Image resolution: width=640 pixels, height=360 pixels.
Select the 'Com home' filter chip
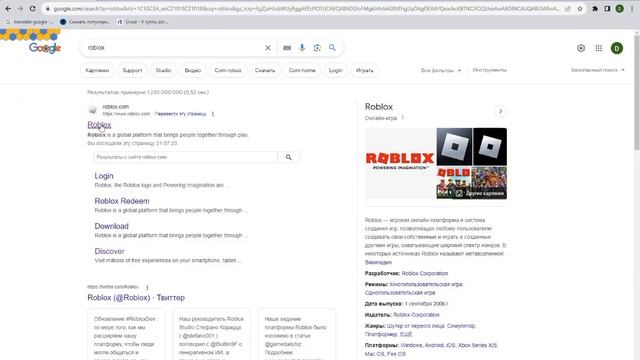coord(302,70)
